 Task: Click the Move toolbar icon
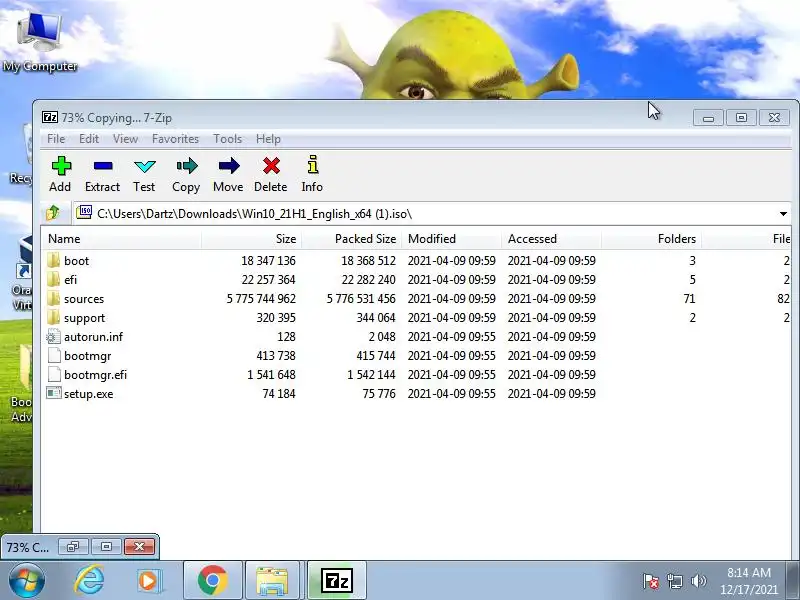click(x=229, y=166)
